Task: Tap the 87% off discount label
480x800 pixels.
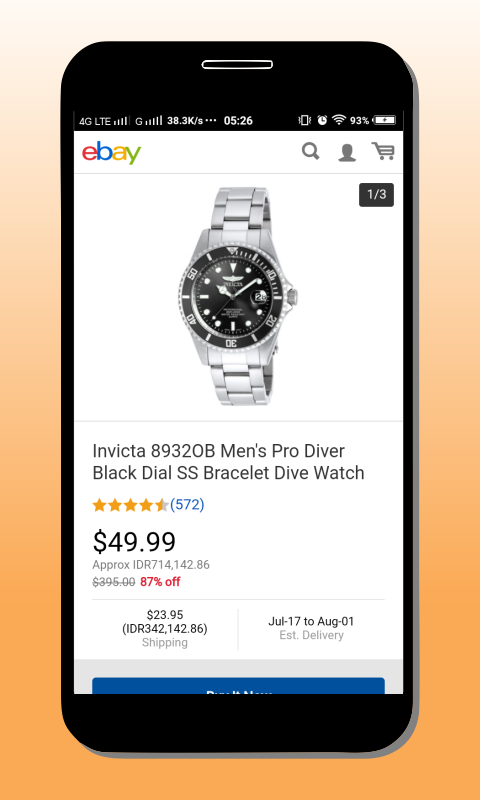Action: pos(160,582)
